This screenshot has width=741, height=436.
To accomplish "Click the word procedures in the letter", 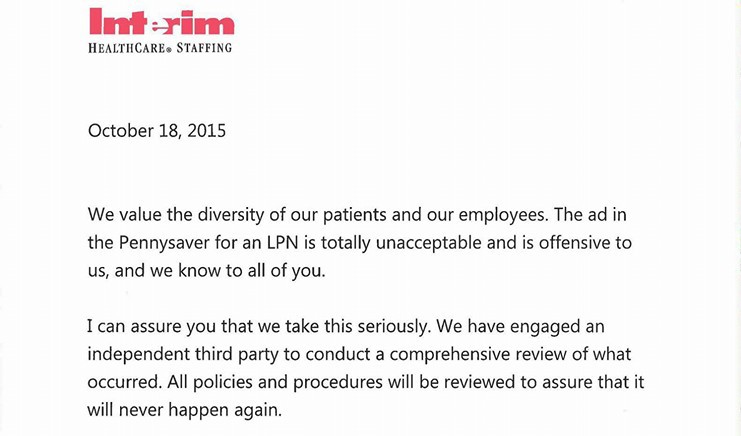I will pyautogui.click(x=337, y=384).
